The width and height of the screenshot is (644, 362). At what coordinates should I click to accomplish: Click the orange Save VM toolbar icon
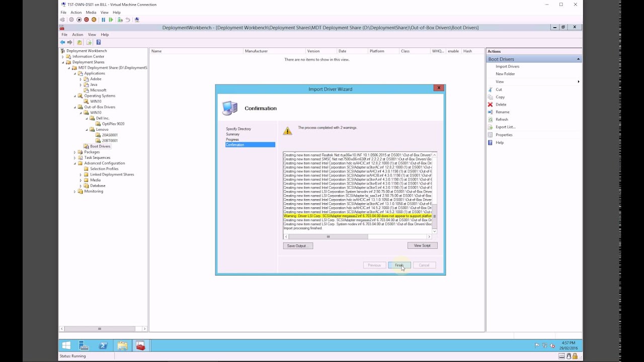coord(94,20)
